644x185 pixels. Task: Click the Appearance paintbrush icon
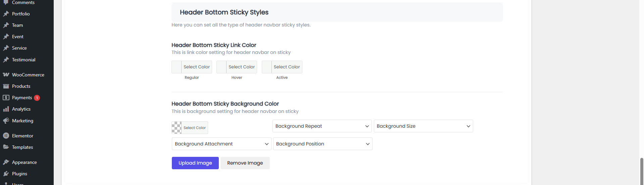[x=6, y=162]
